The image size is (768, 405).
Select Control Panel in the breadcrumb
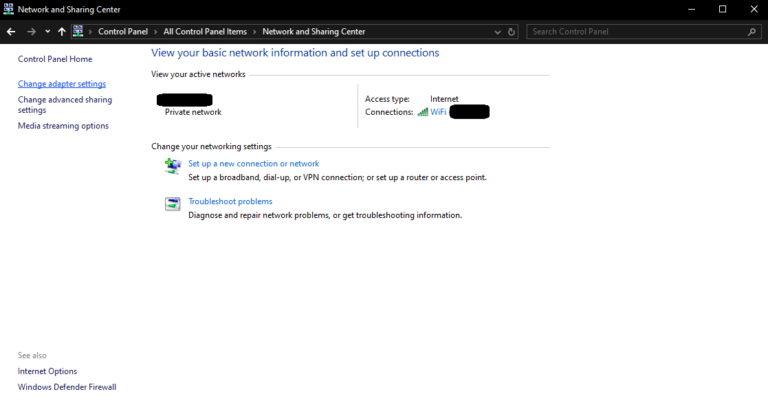(x=124, y=32)
